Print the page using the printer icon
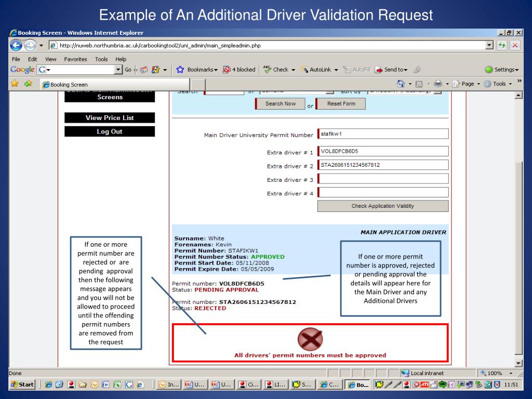The width and height of the screenshot is (532, 399). [x=438, y=84]
